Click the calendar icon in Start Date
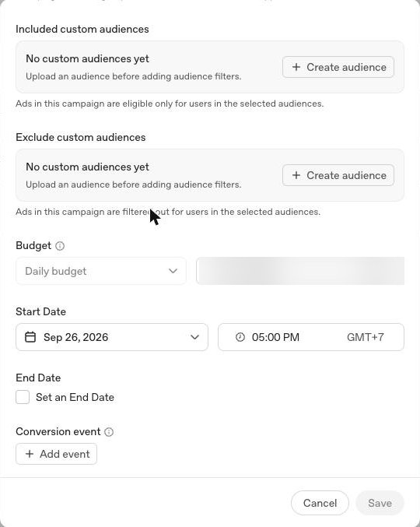 (30, 337)
